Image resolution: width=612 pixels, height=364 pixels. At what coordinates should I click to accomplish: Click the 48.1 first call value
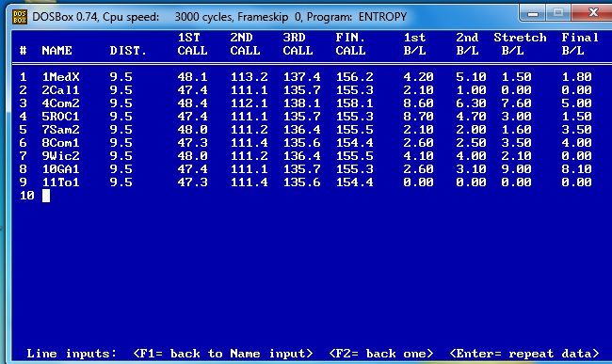coord(192,77)
